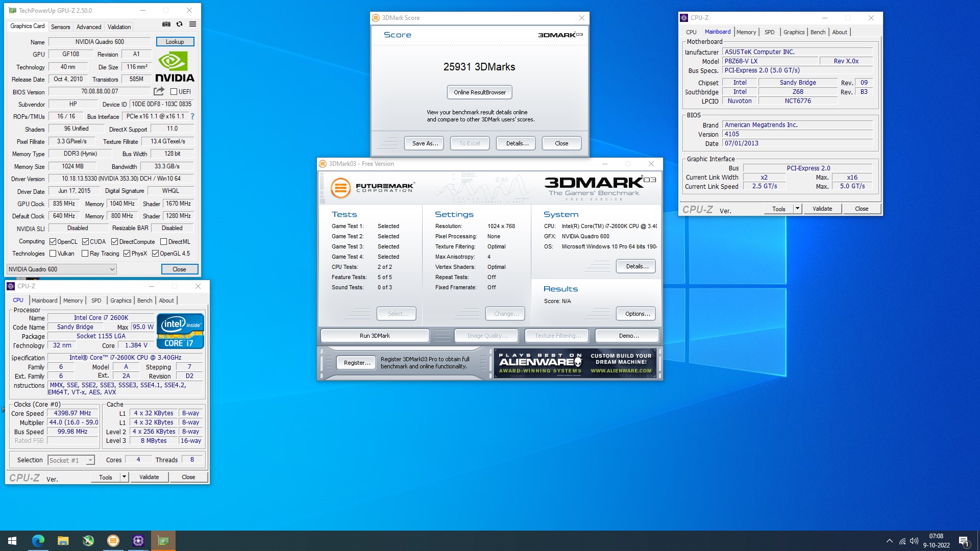Click Save As button in 3DMark Score
Viewport: 980px width, 551px height.
pyautogui.click(x=425, y=143)
